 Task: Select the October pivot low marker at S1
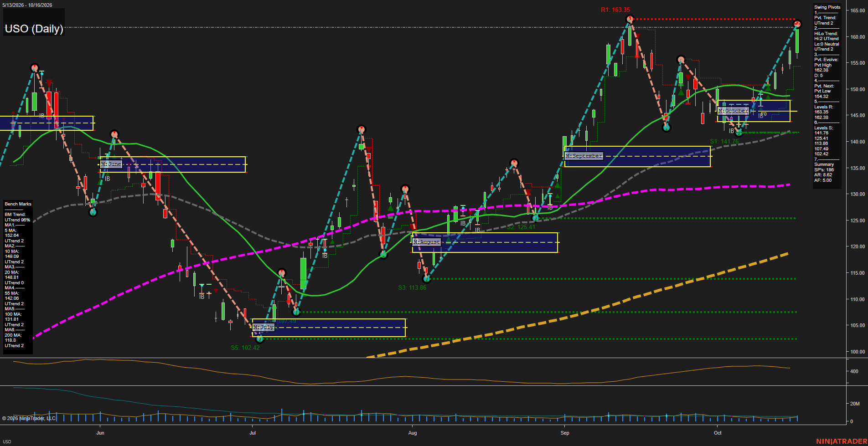[739, 133]
